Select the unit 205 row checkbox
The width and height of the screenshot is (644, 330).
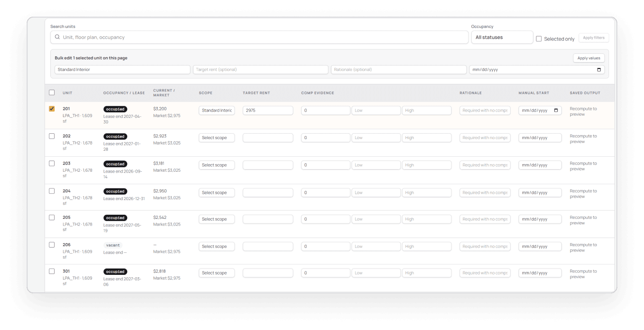(52, 218)
